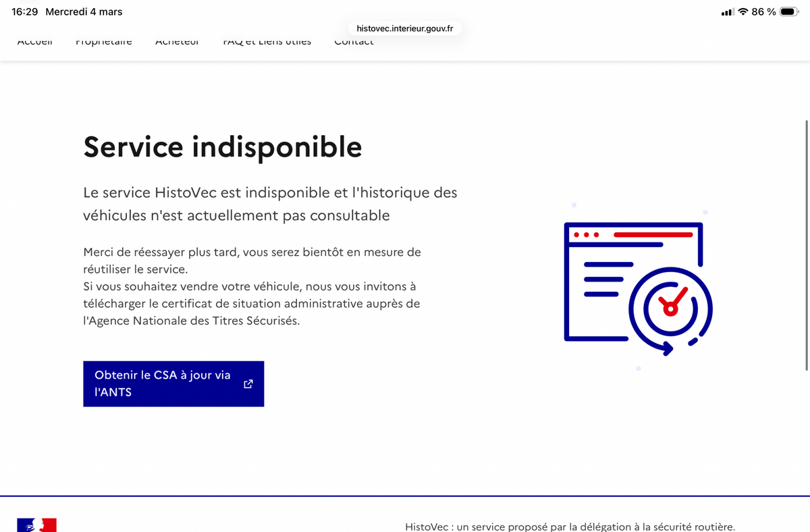Click the external link icon on the CSA button
Viewport: 810px width, 532px height.
coord(248,383)
